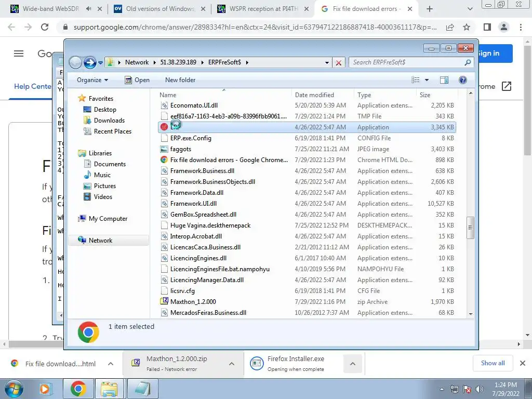The width and height of the screenshot is (532, 399).
Task: Switch to Old versions of Windows tab
Action: pos(161,9)
